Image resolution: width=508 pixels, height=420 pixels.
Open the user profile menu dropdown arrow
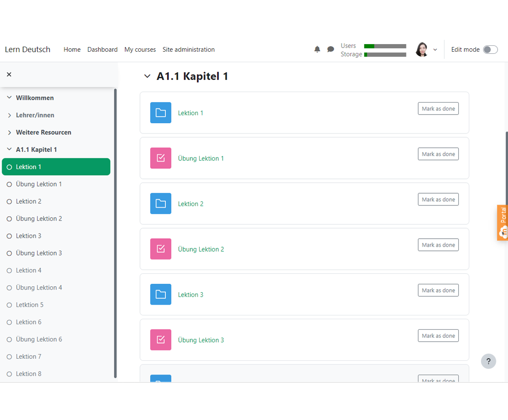pos(435,50)
